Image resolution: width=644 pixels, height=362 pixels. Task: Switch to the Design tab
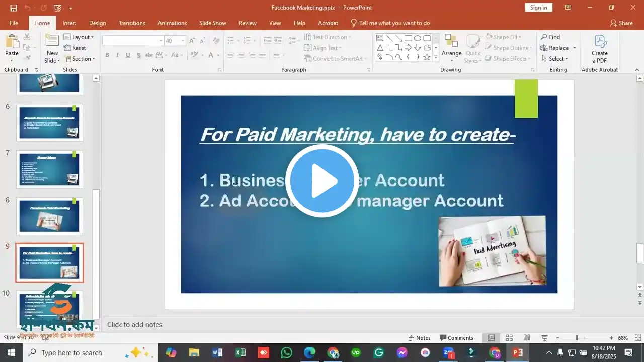pos(98,23)
